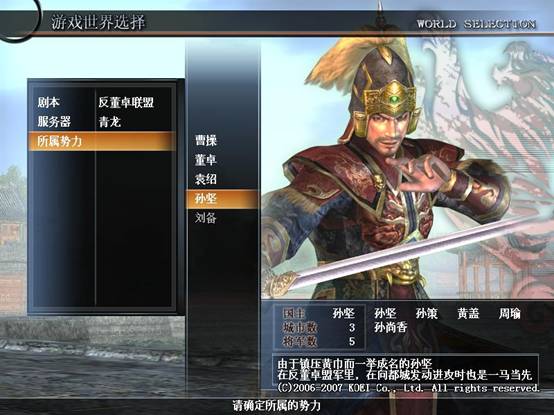Open the 服务器 server row

[102, 122]
